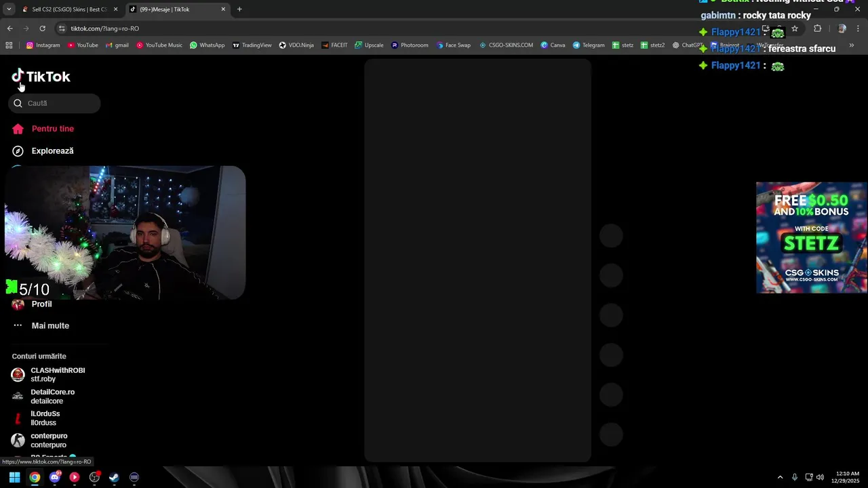Open the Face Swap bookmark
Image resolution: width=868 pixels, height=488 pixels.
(453, 45)
